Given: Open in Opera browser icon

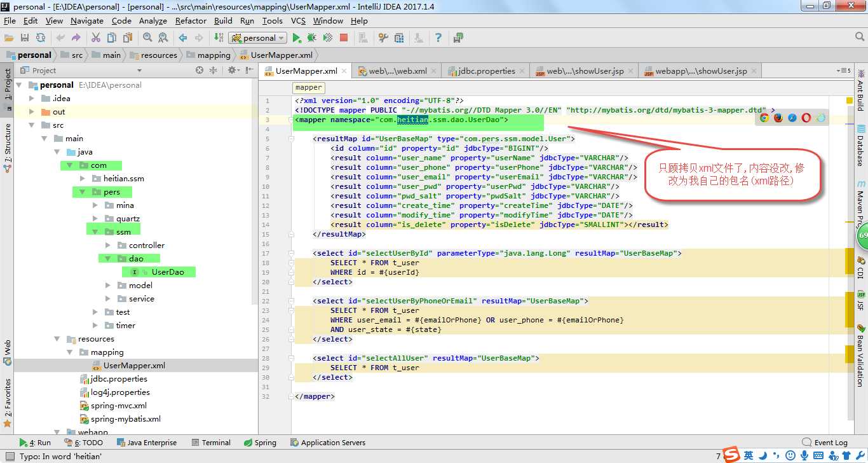Looking at the screenshot, I should point(806,118).
